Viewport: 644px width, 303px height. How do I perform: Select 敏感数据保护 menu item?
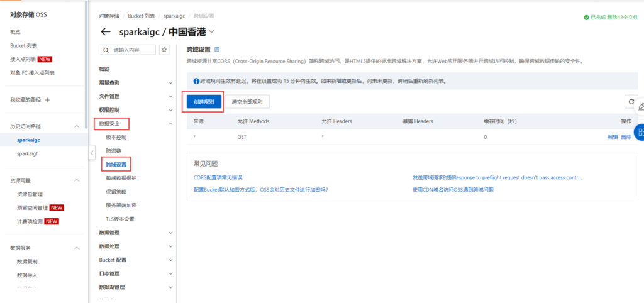[121, 178]
